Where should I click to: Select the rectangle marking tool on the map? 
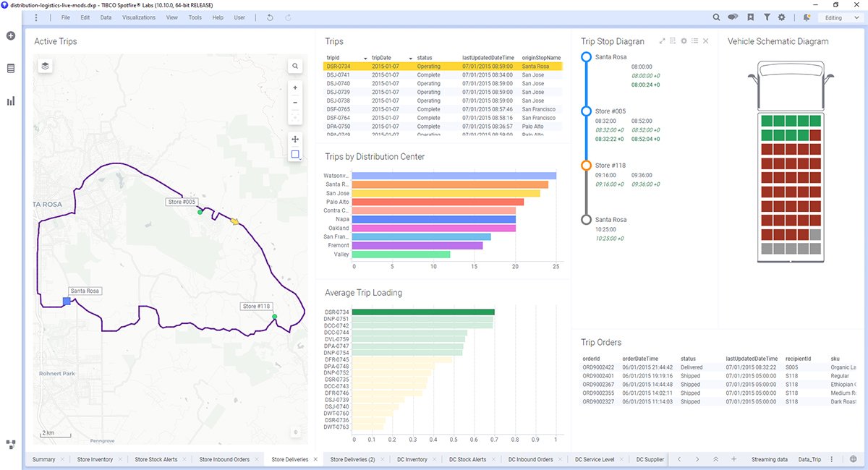click(295, 154)
